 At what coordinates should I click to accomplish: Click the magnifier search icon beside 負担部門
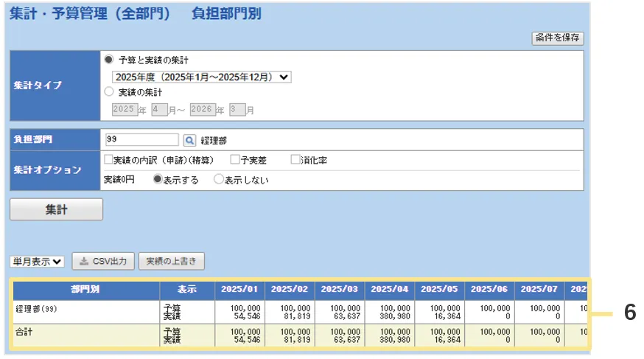(189, 139)
